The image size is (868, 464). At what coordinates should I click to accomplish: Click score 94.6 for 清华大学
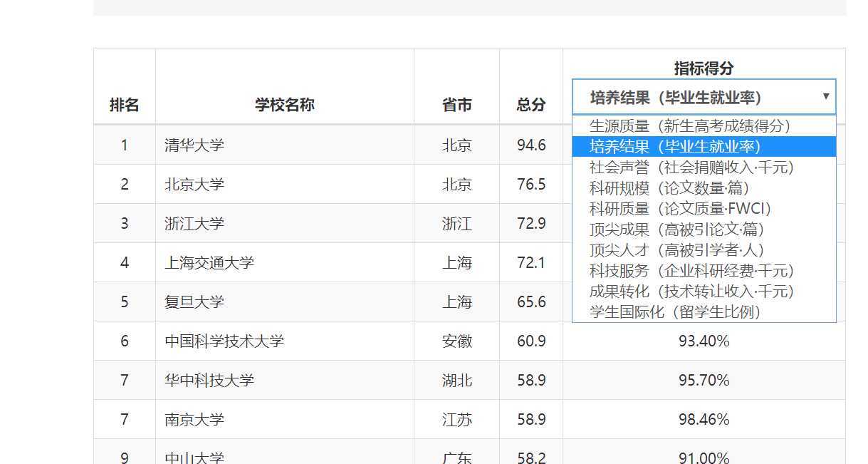click(531, 145)
